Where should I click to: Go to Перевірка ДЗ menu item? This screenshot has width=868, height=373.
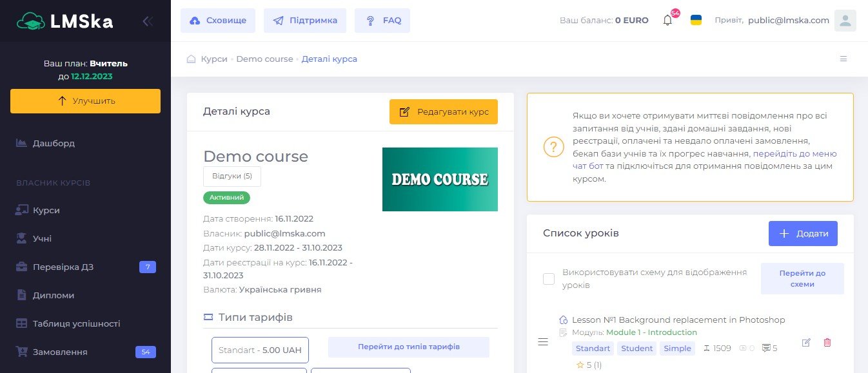click(63, 267)
